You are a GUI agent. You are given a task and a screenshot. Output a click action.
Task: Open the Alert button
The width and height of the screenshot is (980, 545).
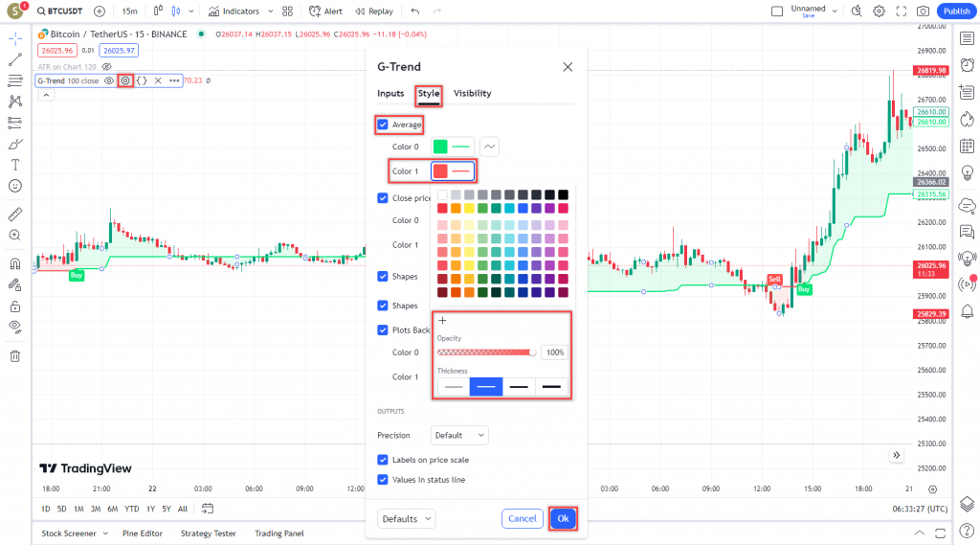(325, 11)
